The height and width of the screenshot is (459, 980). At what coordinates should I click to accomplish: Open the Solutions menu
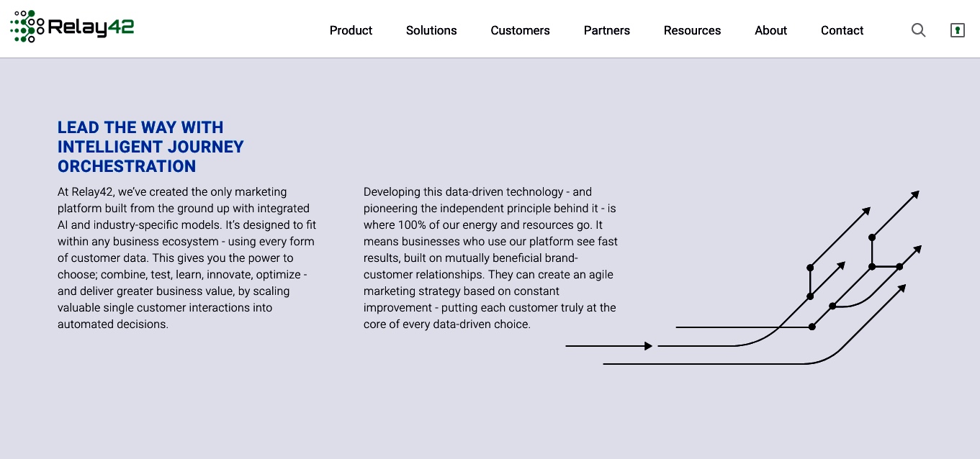(x=431, y=30)
